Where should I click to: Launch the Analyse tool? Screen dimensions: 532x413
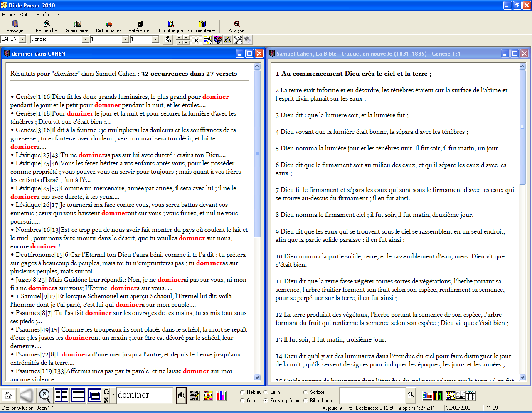point(236,27)
